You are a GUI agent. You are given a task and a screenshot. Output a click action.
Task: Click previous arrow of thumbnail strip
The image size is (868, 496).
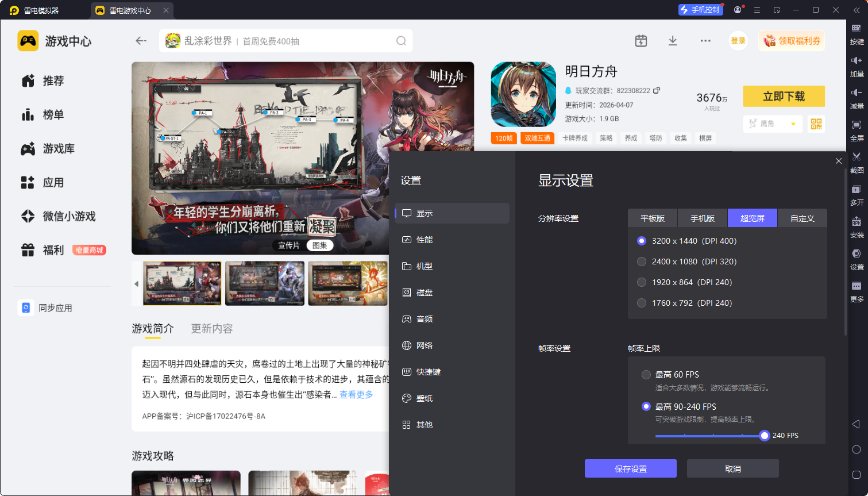pos(136,284)
